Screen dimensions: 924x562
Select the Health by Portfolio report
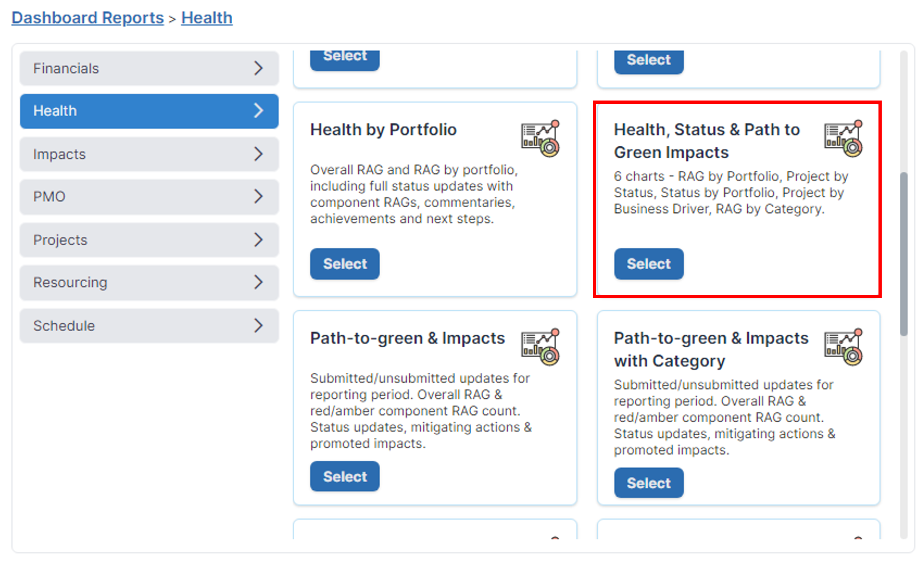(345, 264)
